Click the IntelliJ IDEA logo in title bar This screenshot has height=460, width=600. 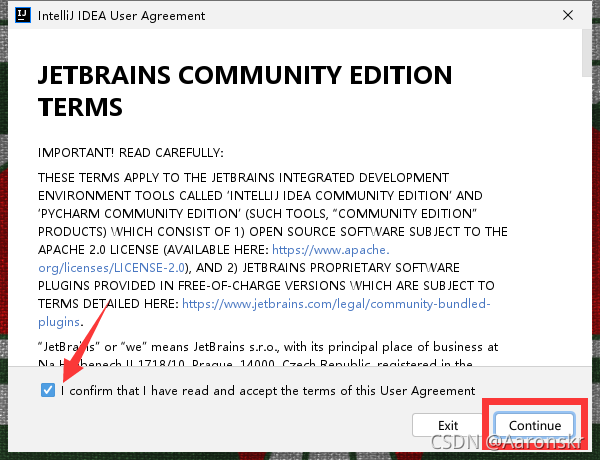pyautogui.click(x=23, y=15)
